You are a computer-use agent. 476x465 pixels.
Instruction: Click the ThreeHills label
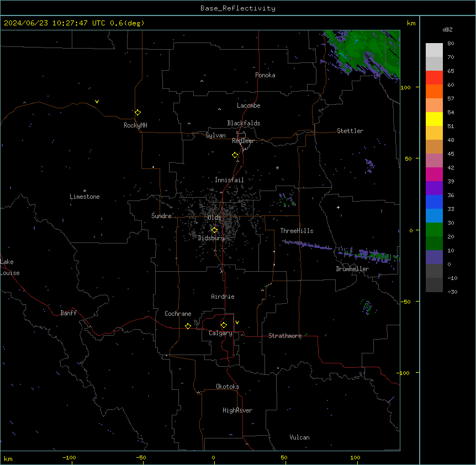(x=297, y=231)
